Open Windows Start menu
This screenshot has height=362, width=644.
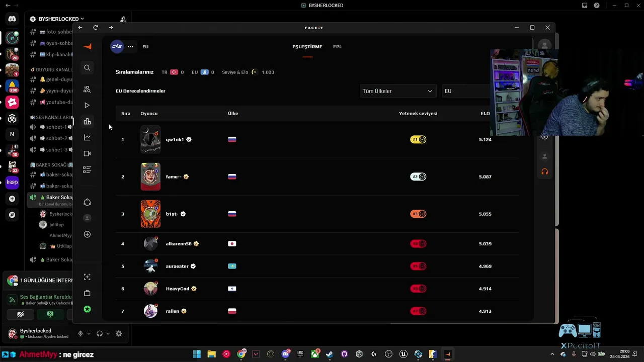(x=197, y=354)
